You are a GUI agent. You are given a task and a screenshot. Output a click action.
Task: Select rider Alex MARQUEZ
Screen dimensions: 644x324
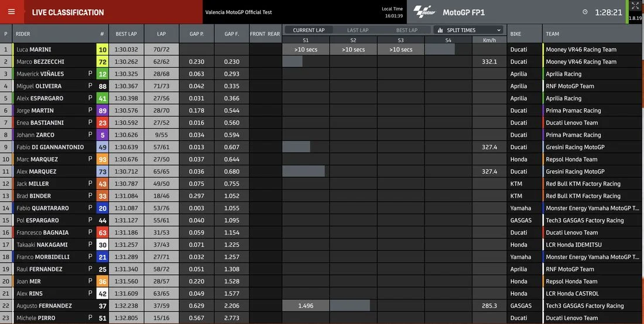point(36,171)
